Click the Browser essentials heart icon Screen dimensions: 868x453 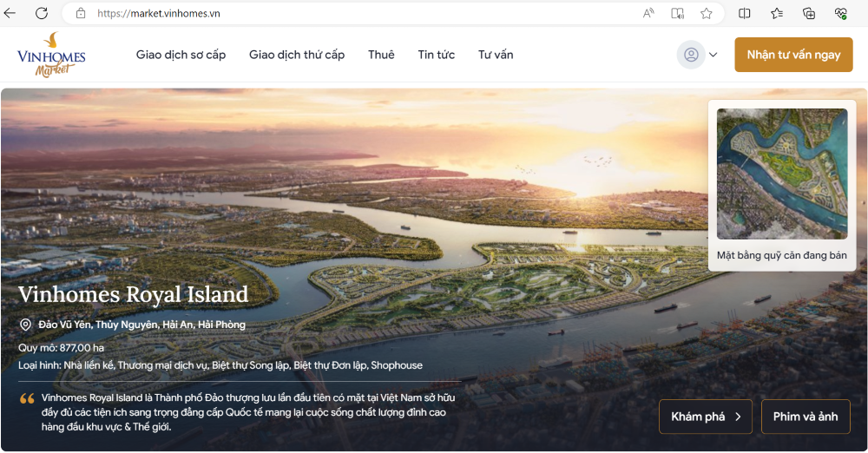pos(840,13)
